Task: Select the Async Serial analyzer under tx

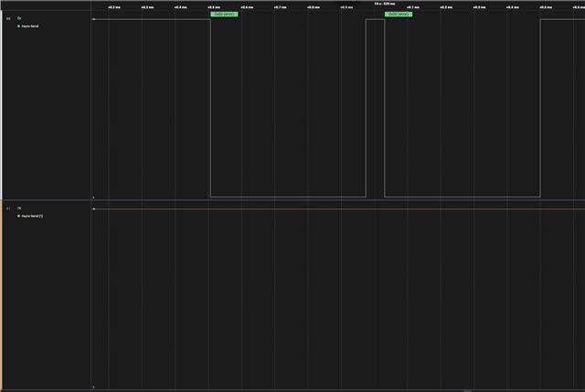Action: 30,26
